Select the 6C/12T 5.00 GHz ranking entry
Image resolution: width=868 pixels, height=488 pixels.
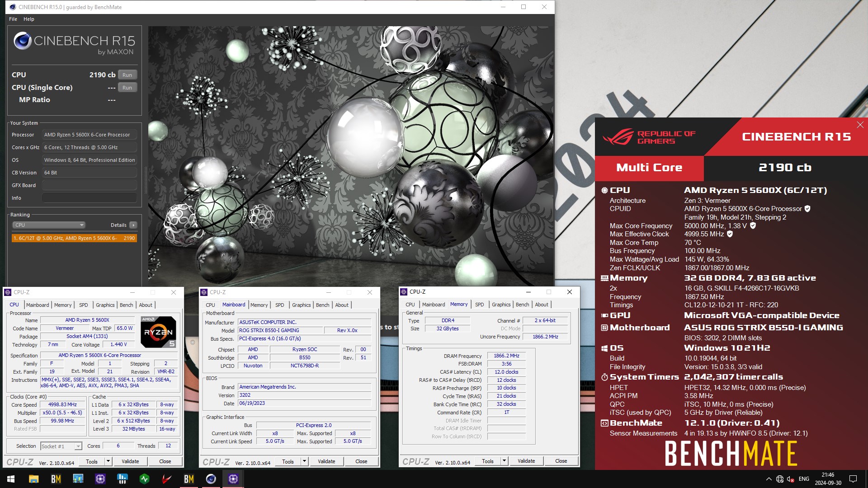click(74, 238)
